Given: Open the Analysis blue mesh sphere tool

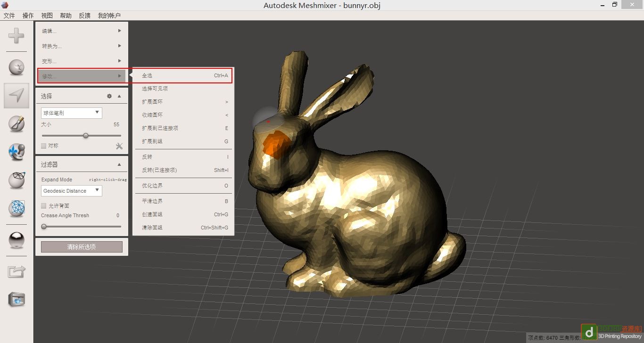Looking at the screenshot, I should pos(17,208).
